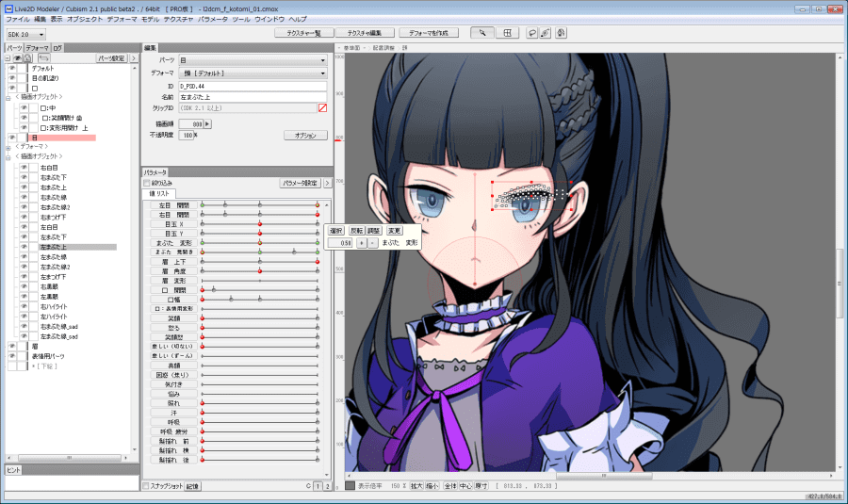The height and width of the screenshot is (504, 848).
Task: Click the small collapse-all box in parts toolbar
Action: coord(8,58)
